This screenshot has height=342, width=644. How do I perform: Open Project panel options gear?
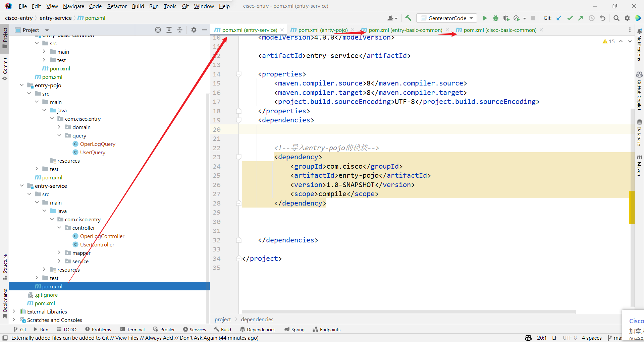[194, 30]
